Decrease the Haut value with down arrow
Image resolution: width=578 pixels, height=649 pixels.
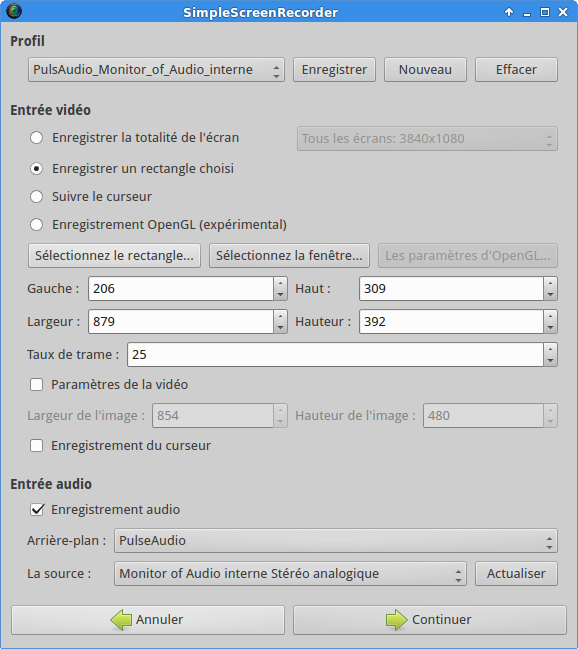(550, 294)
